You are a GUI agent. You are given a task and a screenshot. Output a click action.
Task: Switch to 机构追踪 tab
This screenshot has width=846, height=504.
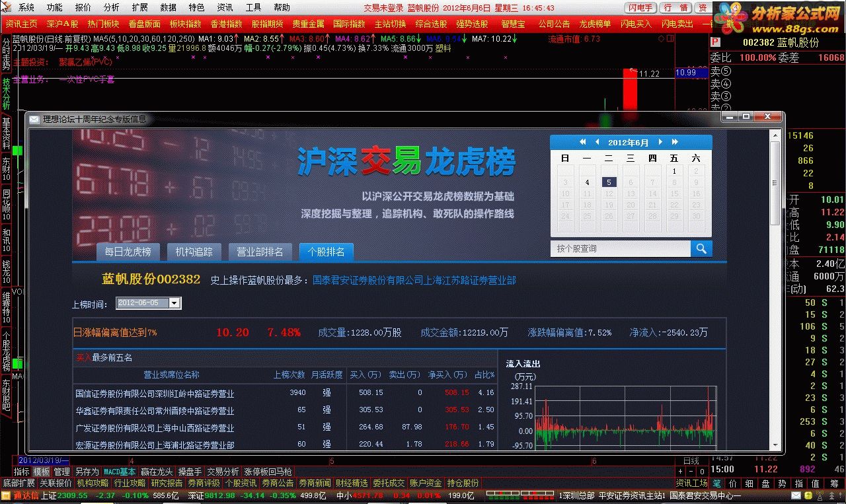[194, 252]
